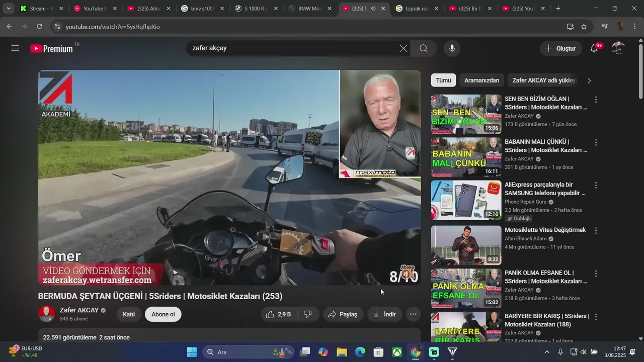
Task: Open the SEN BEN BİZİM OĞLAN thumbnail
Action: 466,114
